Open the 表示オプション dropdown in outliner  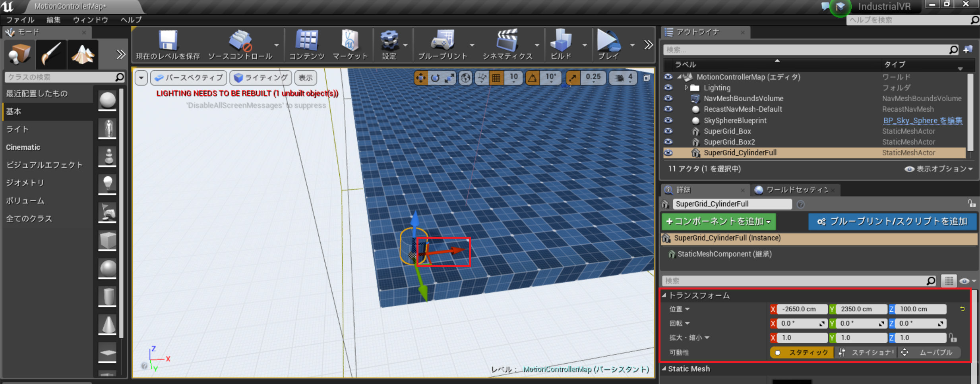[939, 169]
